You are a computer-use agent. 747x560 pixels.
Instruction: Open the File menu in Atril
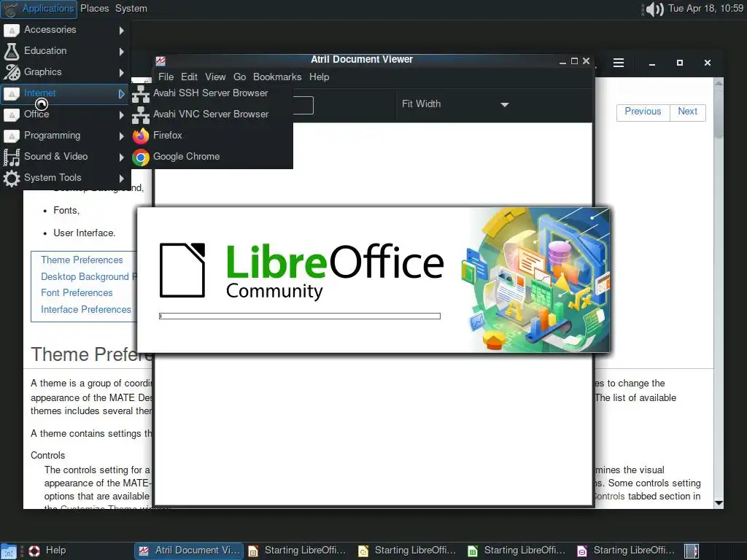(166, 77)
